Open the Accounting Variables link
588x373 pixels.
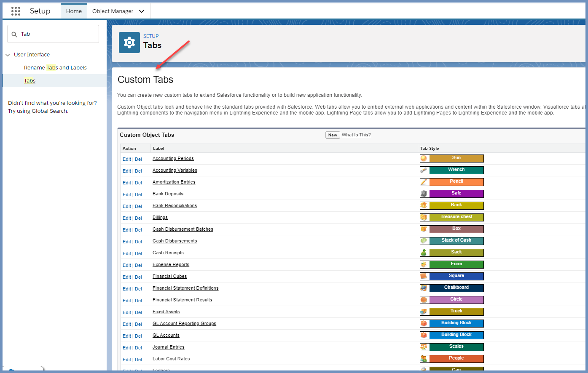(x=175, y=170)
